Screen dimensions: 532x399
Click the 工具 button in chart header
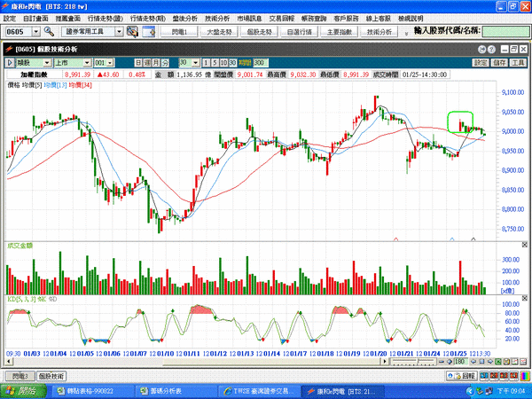[x=518, y=63]
